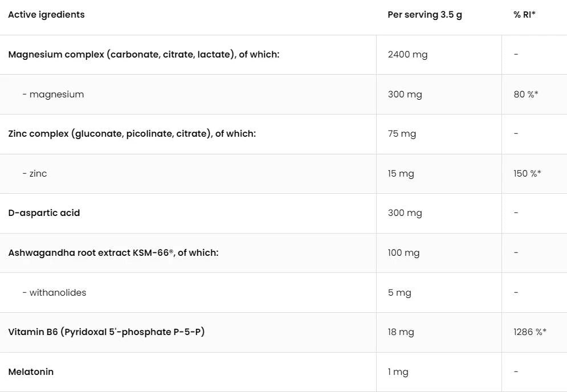Click the Melatonin row label
Viewport: 567px width, 392px height.
point(31,372)
